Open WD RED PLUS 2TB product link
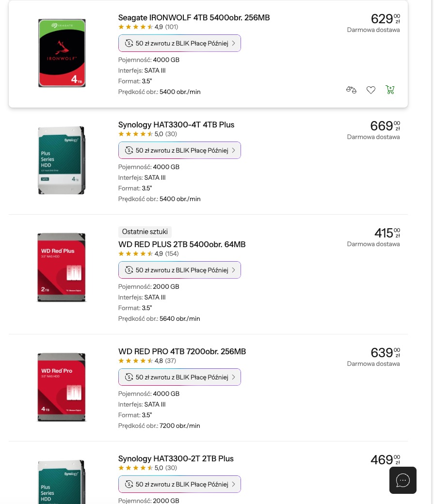 pyautogui.click(x=182, y=245)
